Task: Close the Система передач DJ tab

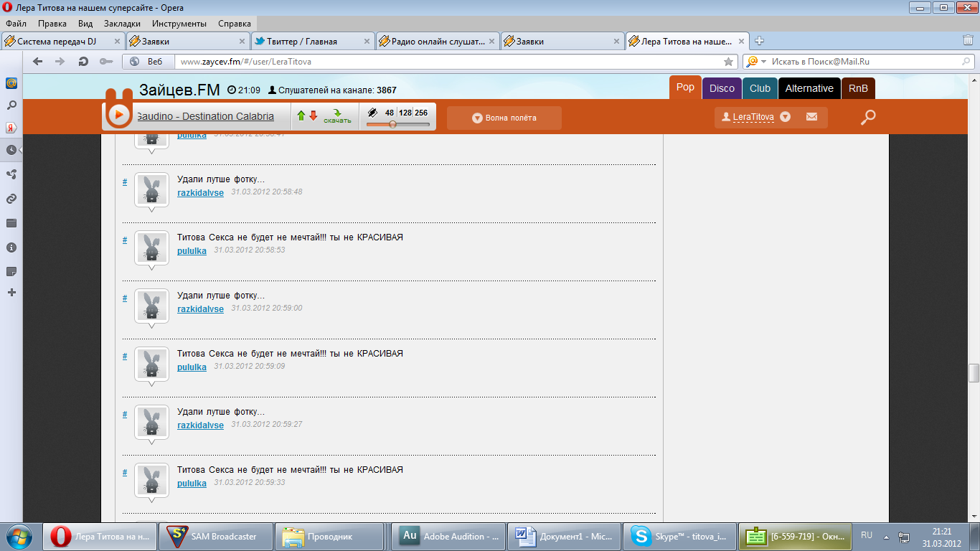Action: pyautogui.click(x=117, y=41)
